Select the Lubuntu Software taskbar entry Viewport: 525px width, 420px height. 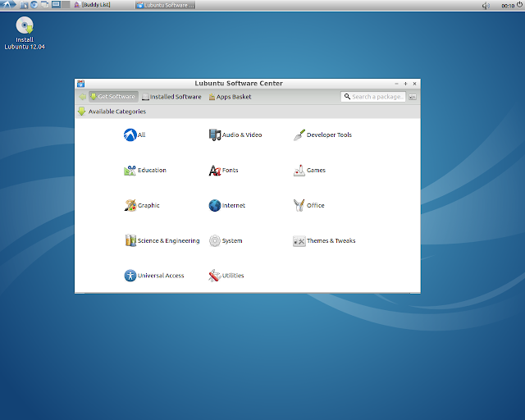166,5
